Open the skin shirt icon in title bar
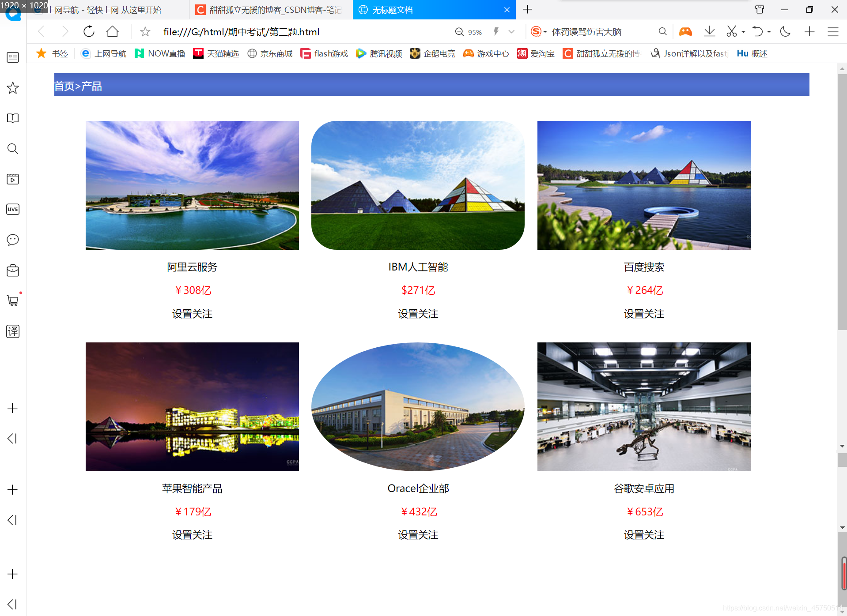Viewport: 847px width, 616px height. [760, 9]
